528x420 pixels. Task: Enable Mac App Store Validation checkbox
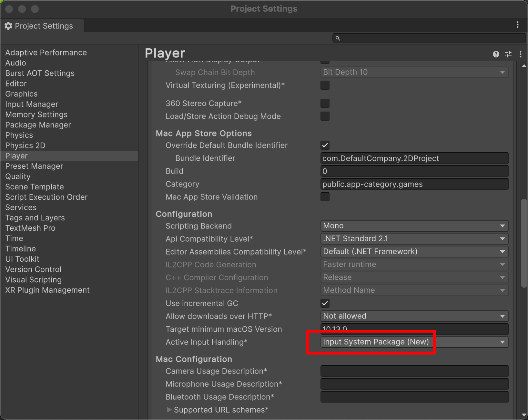click(325, 197)
